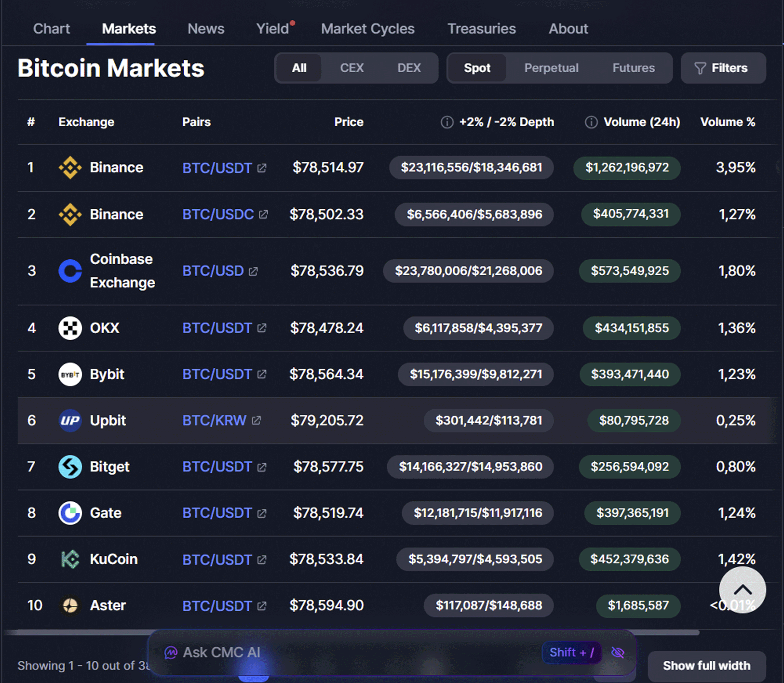Switch to the Yield tab
The width and height of the screenshot is (784, 683).
pos(272,29)
